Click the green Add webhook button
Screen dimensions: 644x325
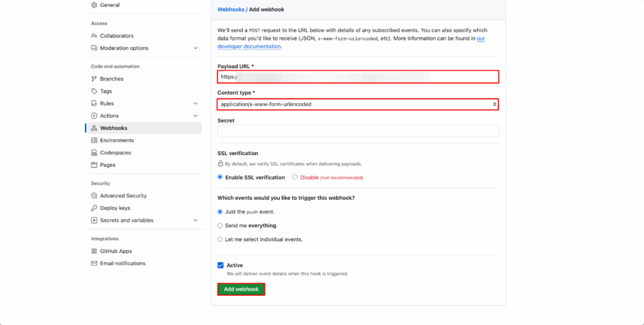[241, 289]
